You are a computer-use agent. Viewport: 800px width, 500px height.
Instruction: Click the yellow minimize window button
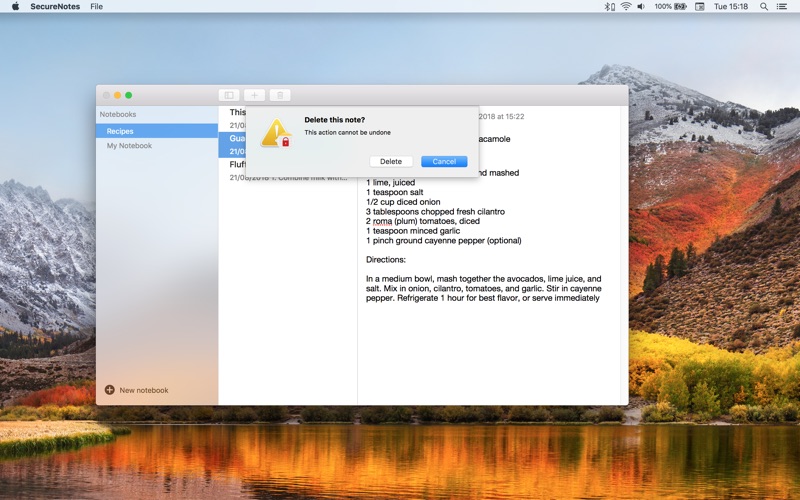(x=117, y=95)
